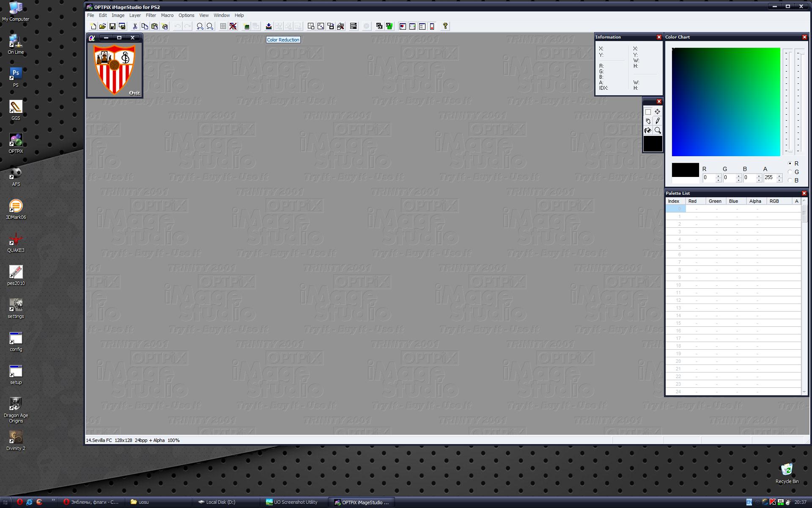This screenshot has width=812, height=508.
Task: Click the Paste clipboard icon
Action: point(154,26)
